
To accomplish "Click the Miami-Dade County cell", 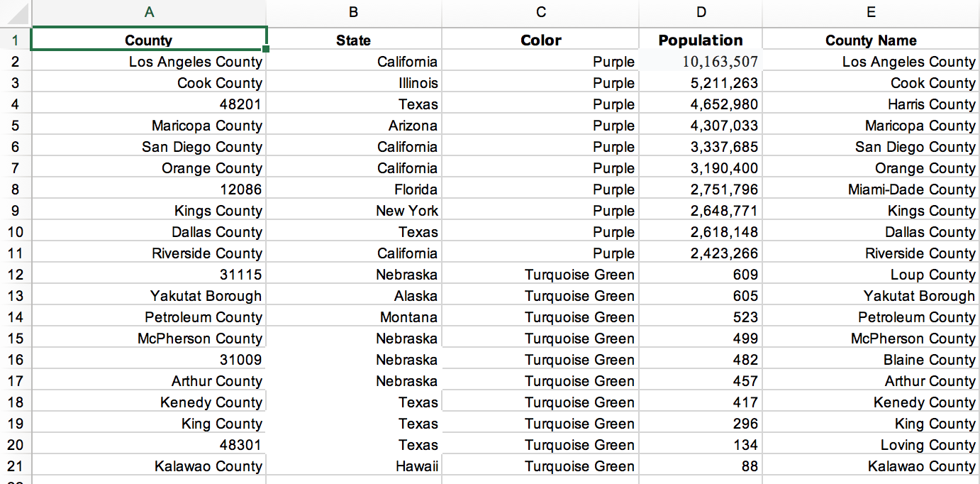I will pyautogui.click(x=871, y=189).
